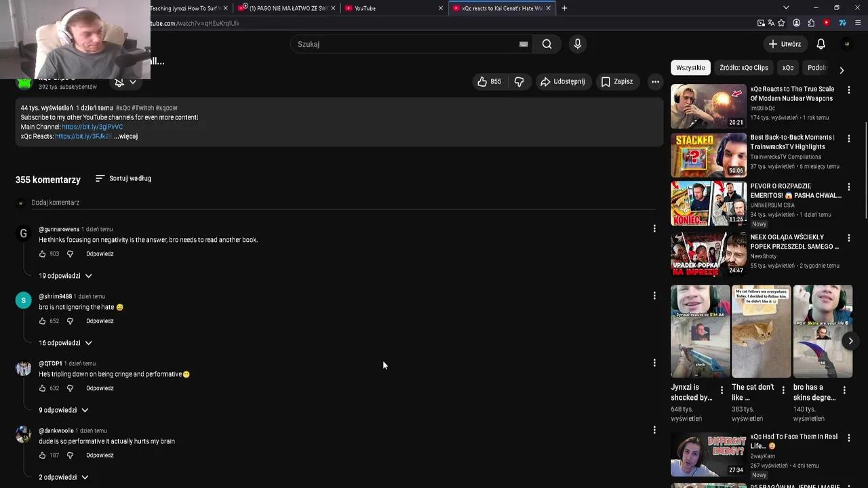Expand 9 replies under QTCP1 comment
The image size is (868, 488).
point(64,410)
